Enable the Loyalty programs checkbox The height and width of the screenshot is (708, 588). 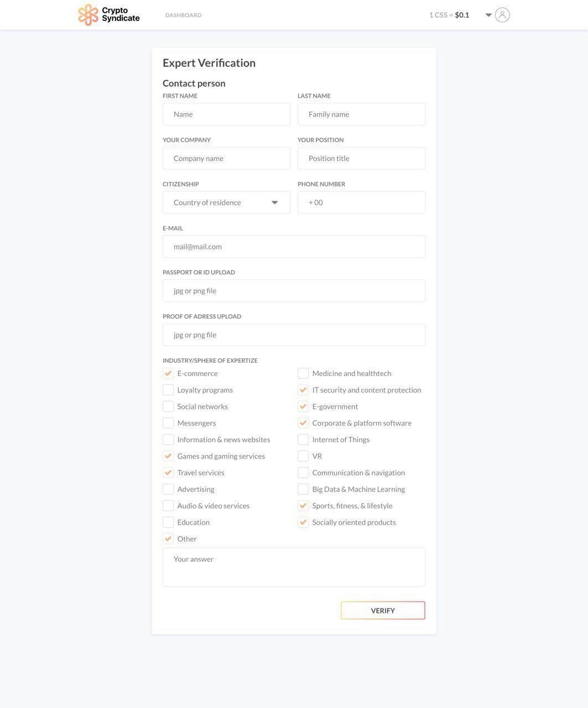pos(168,390)
